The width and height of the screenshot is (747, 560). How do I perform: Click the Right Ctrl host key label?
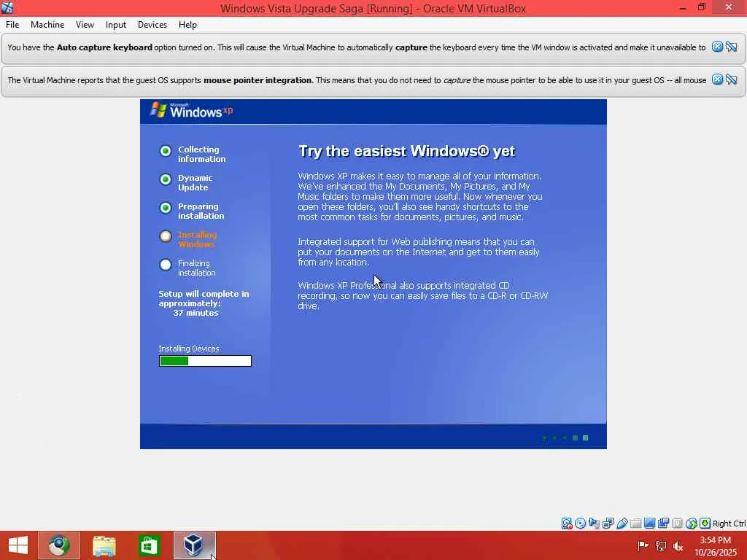pyautogui.click(x=729, y=524)
